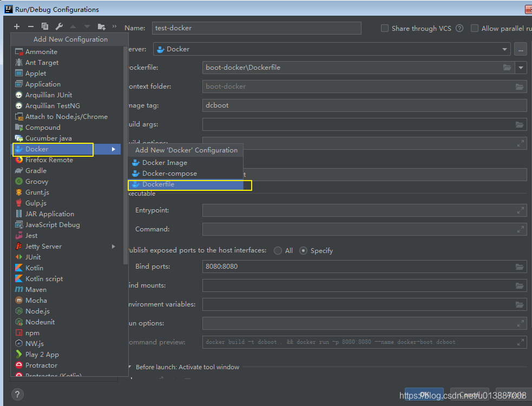Click the Create New Folder toolbar icon
Screen dimensions: 532x406
click(101, 26)
